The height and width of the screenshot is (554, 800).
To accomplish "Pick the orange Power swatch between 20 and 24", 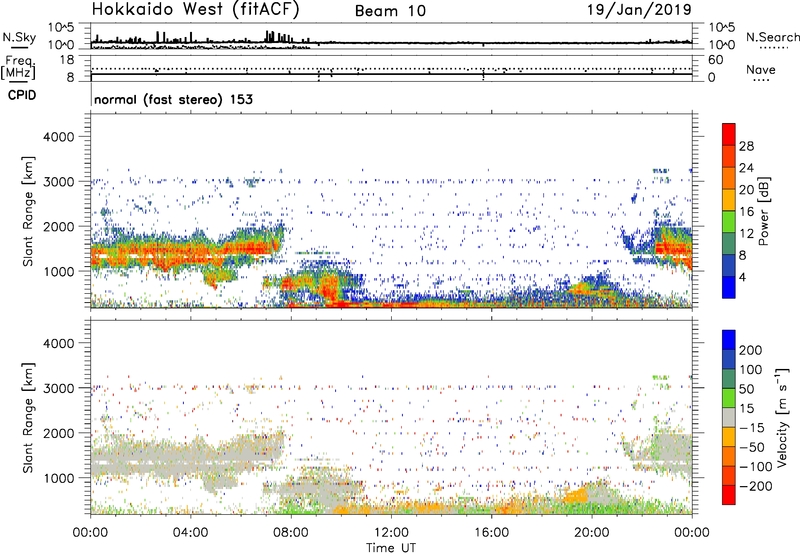I will [x=729, y=178].
